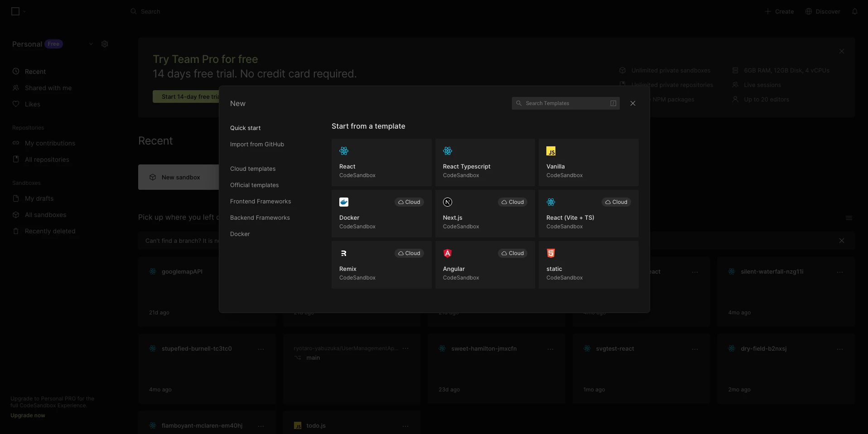This screenshot has width=868, height=434.
Task: Pick the Vanilla JS template
Action: [588, 162]
